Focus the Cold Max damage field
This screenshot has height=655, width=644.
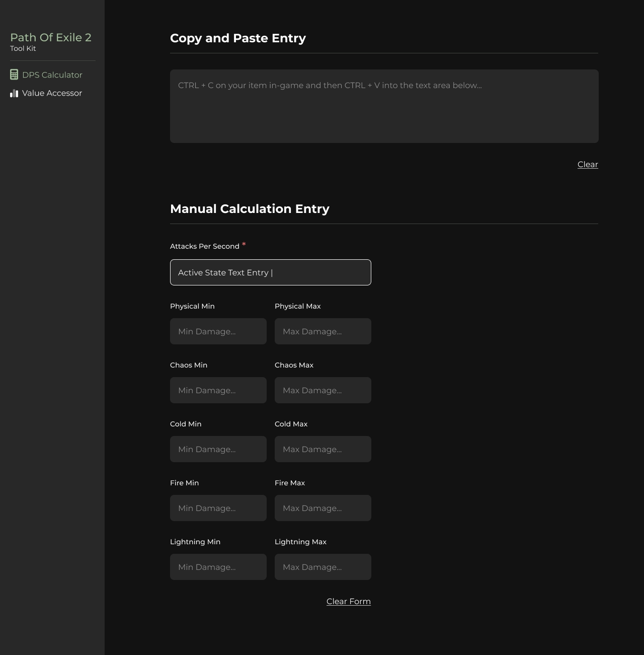point(323,449)
